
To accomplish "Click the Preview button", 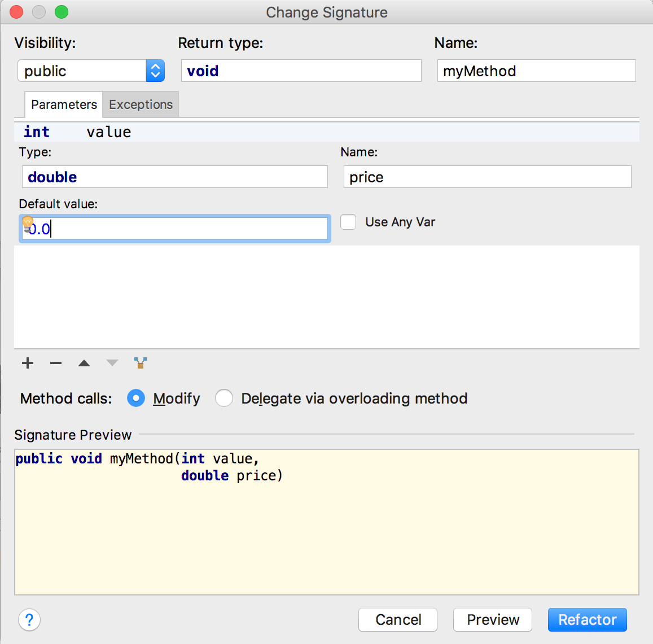I will (492, 620).
